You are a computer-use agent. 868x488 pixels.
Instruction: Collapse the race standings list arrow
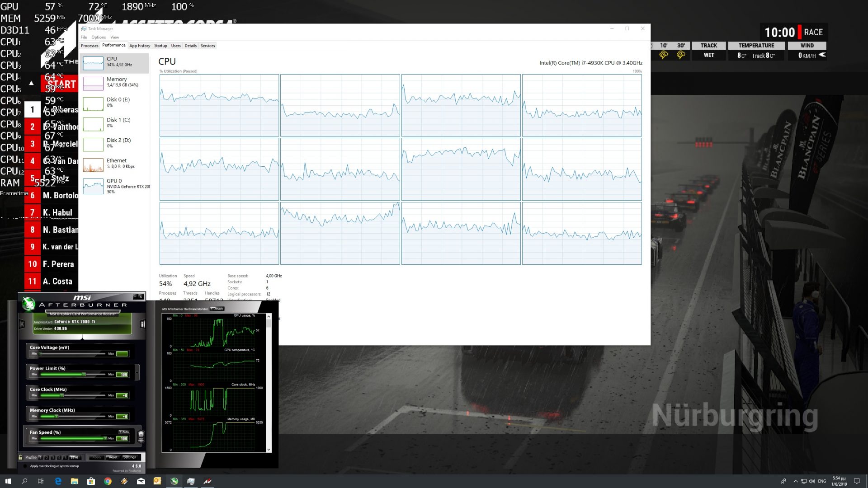[x=31, y=83]
